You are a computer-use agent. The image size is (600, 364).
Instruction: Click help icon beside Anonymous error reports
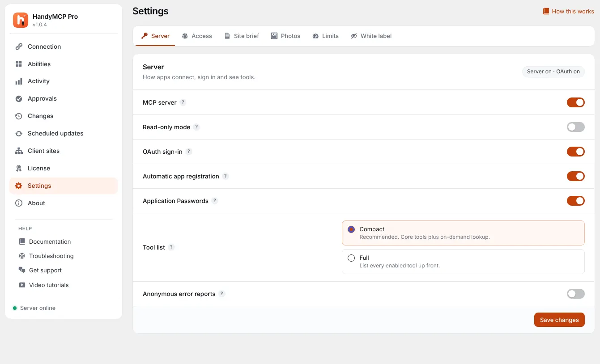[222, 294]
